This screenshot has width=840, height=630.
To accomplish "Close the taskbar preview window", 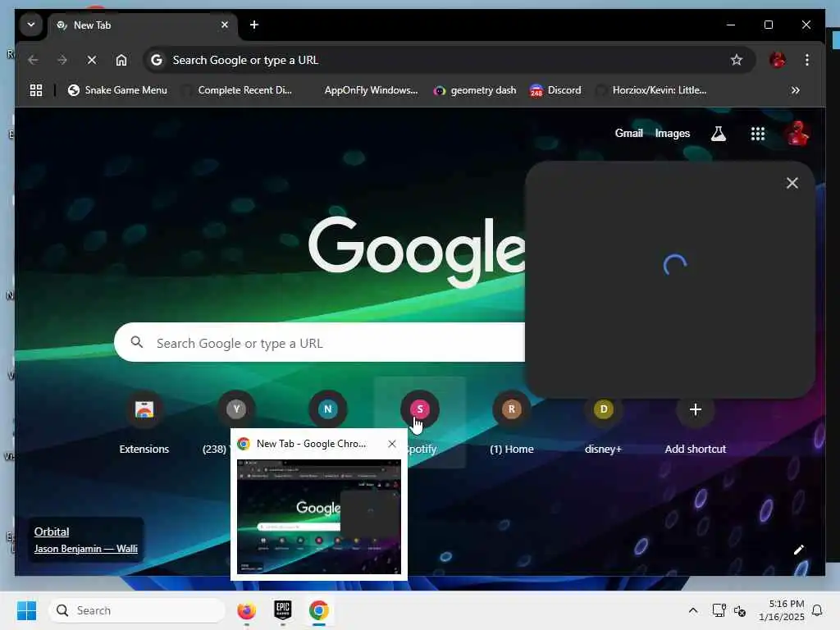I will coord(392,444).
